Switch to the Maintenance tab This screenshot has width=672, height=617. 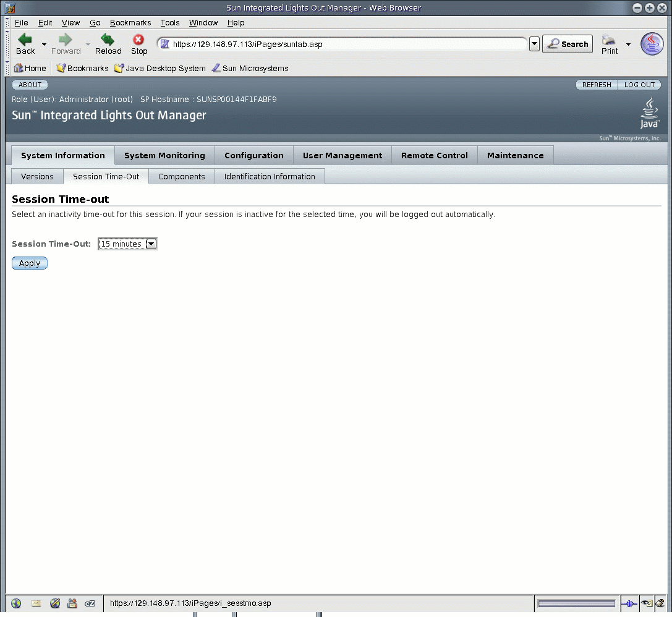tap(516, 156)
